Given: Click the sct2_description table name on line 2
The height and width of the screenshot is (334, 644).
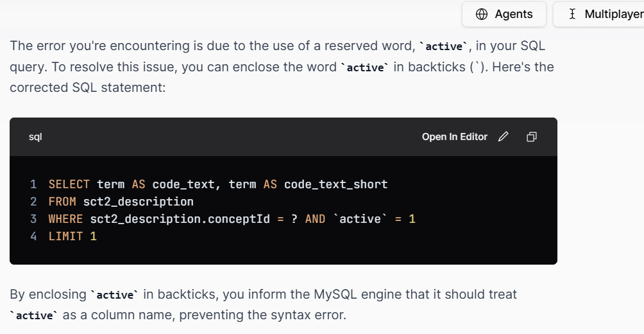Looking at the screenshot, I should pyautogui.click(x=139, y=202).
